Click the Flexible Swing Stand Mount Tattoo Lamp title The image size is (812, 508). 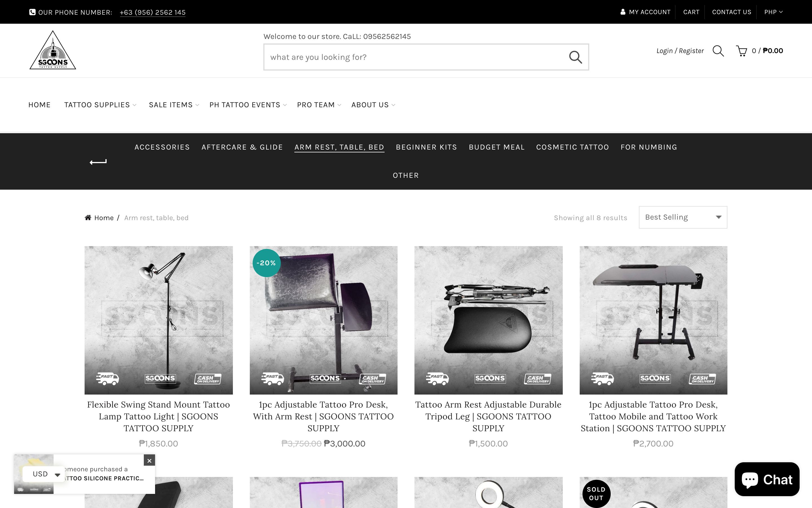click(158, 416)
